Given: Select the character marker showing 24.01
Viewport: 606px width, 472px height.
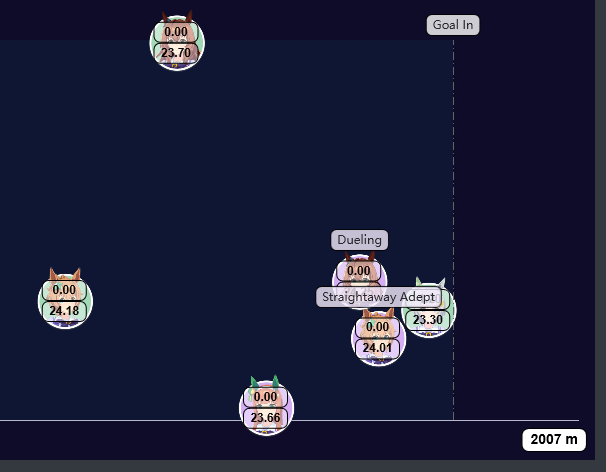Looking at the screenshot, I should point(378,338).
